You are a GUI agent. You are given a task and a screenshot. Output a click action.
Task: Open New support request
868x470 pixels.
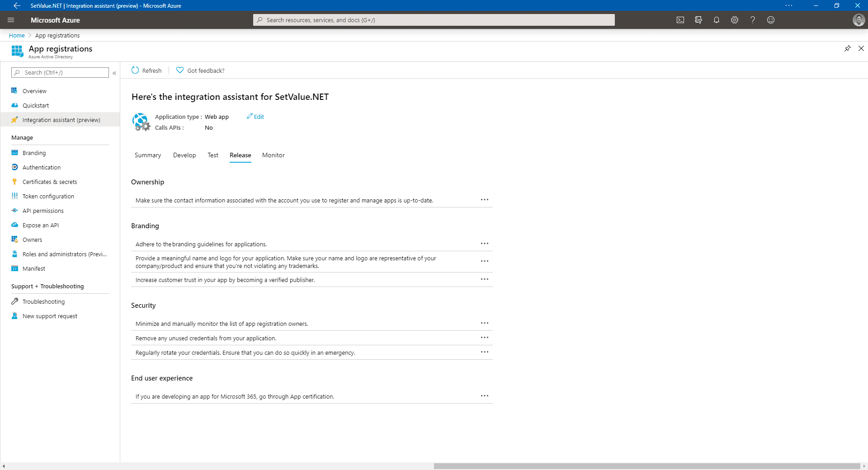[x=50, y=316]
